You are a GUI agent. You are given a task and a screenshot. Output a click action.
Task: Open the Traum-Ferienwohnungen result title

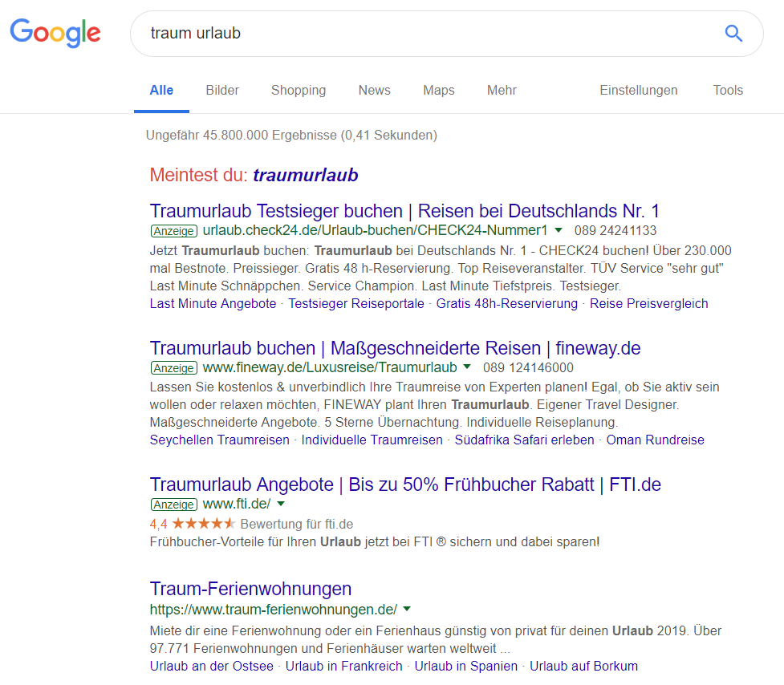click(250, 589)
